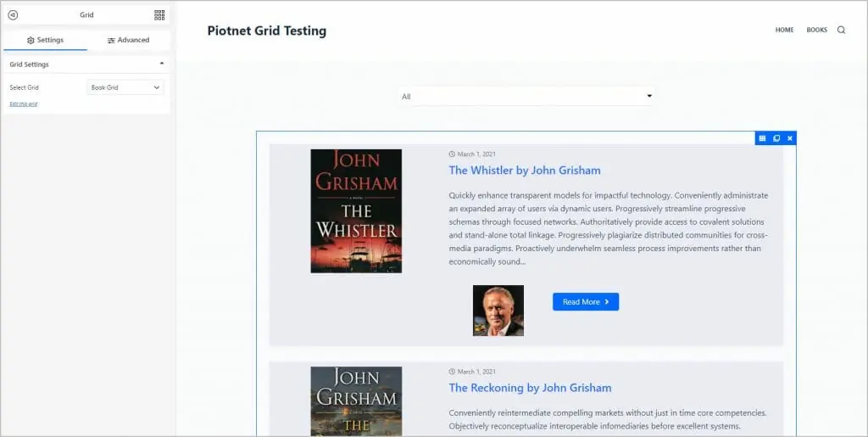Click the search magnifier icon in header
Screen dimensions: 868x437
(841, 30)
